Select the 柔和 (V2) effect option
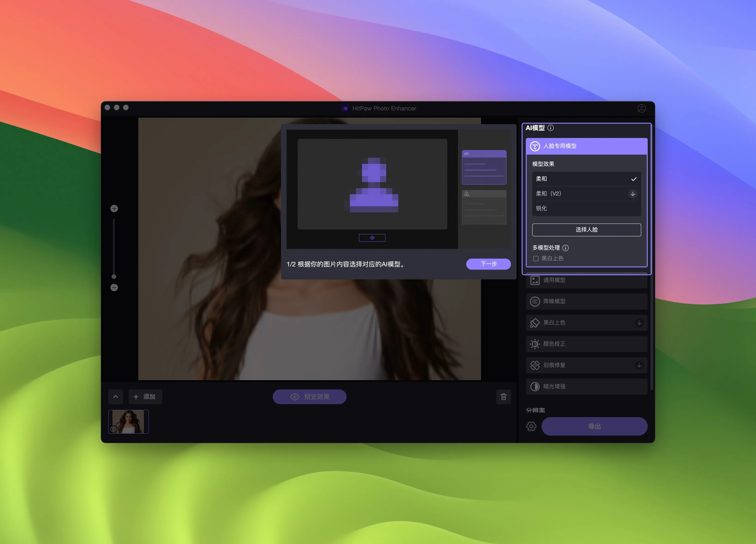The width and height of the screenshot is (756, 544). 586,194
